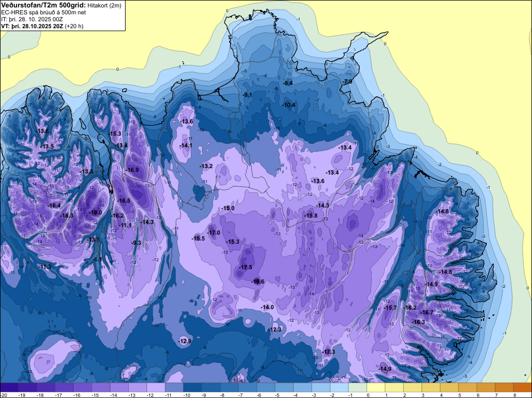Select the -19.6 temperature label on the map
Image resolution: width=532 pixels, height=398 pixels.
pyautogui.click(x=257, y=281)
